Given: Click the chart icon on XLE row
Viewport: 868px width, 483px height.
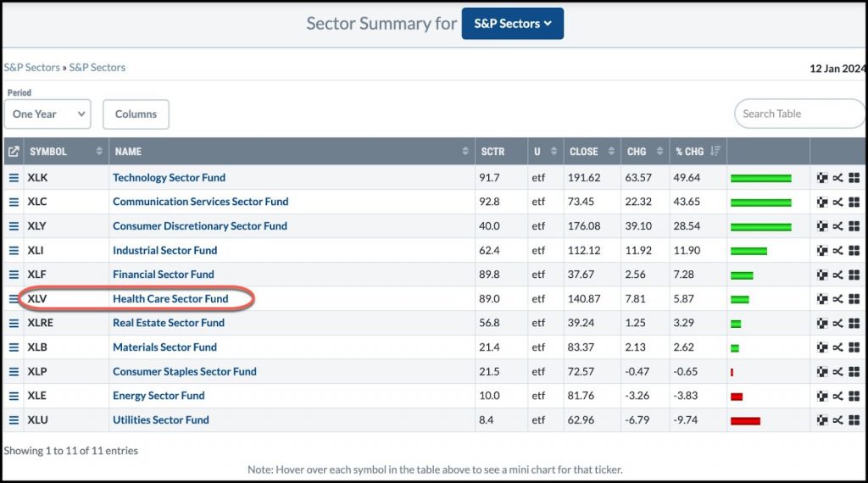Looking at the screenshot, I should (822, 396).
